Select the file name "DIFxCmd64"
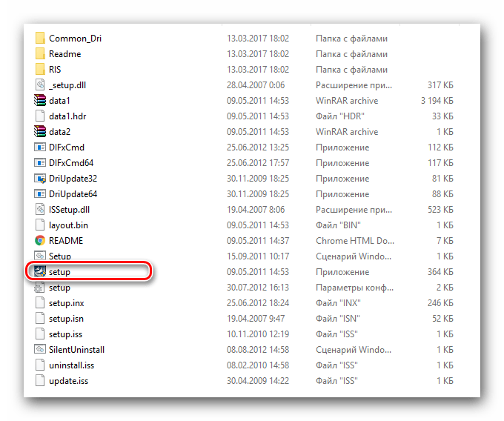Image resolution: width=504 pixels, height=421 pixels. 71,163
